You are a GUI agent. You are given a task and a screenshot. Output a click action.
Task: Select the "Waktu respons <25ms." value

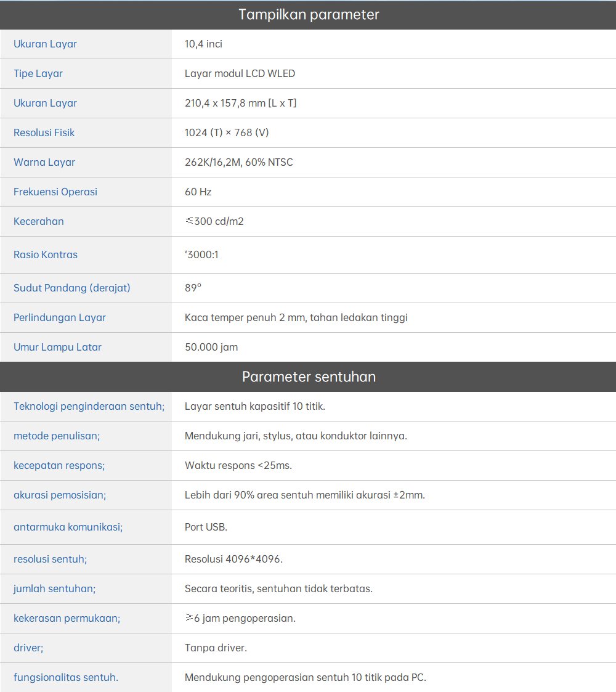point(238,465)
